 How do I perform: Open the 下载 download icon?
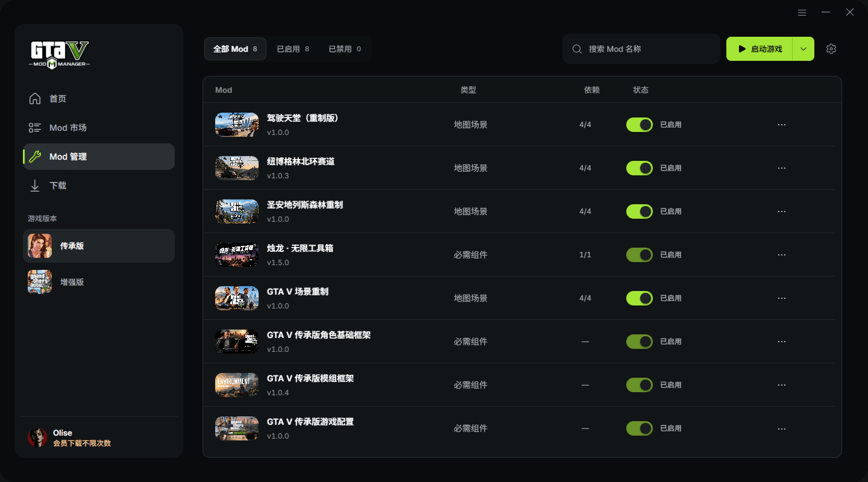click(x=35, y=186)
